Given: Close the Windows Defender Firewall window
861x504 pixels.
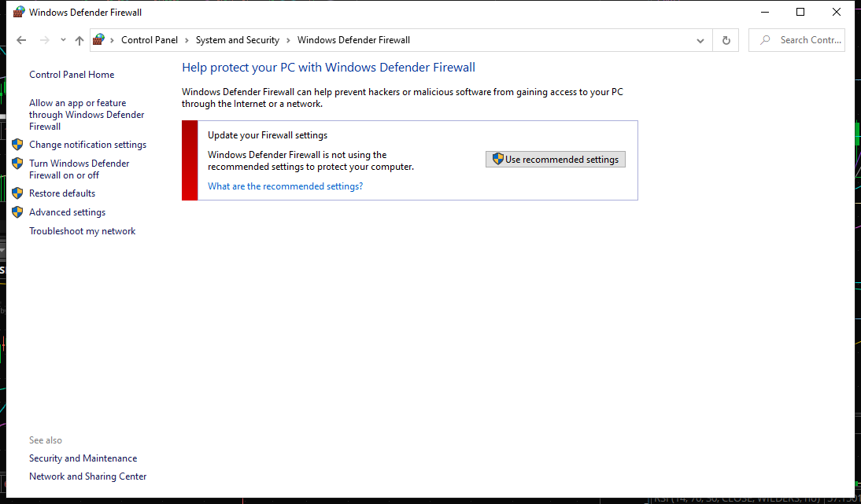Looking at the screenshot, I should pos(837,12).
